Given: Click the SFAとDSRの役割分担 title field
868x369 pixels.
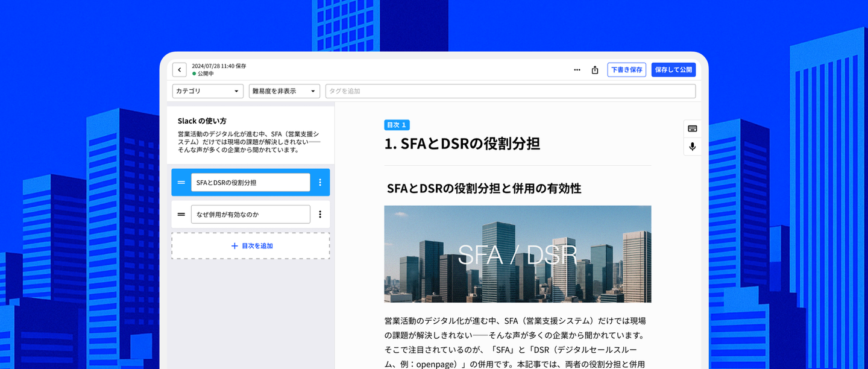Looking at the screenshot, I should click(x=251, y=182).
